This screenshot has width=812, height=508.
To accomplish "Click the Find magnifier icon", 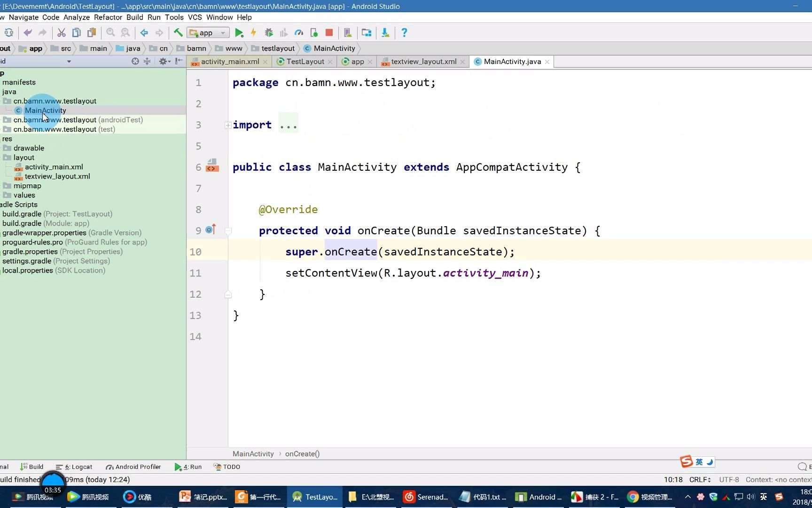I will [x=110, y=33].
